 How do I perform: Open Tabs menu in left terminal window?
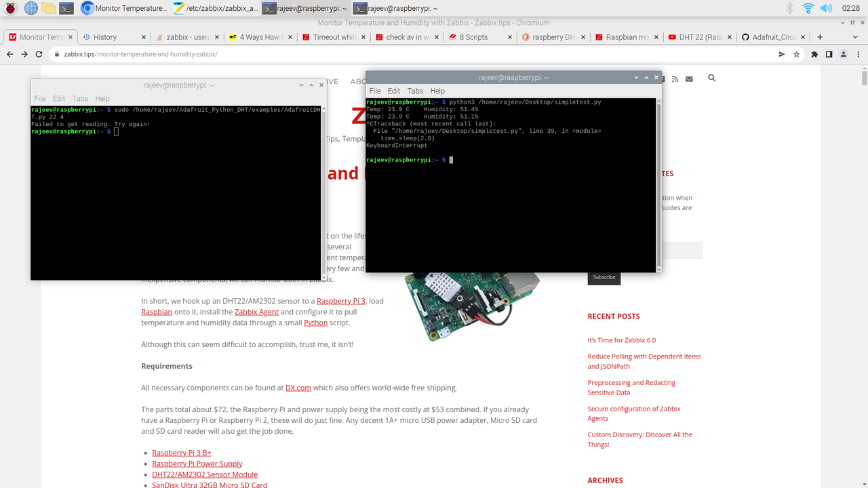80,98
